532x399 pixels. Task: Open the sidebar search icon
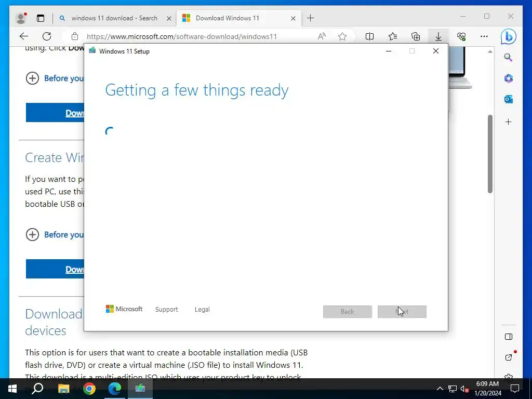point(508,57)
